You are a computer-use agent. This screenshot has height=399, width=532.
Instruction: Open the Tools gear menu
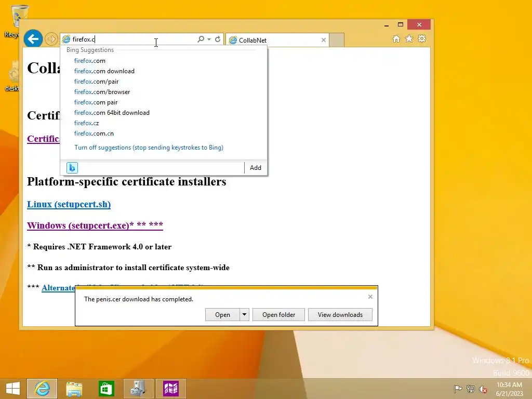(422, 38)
